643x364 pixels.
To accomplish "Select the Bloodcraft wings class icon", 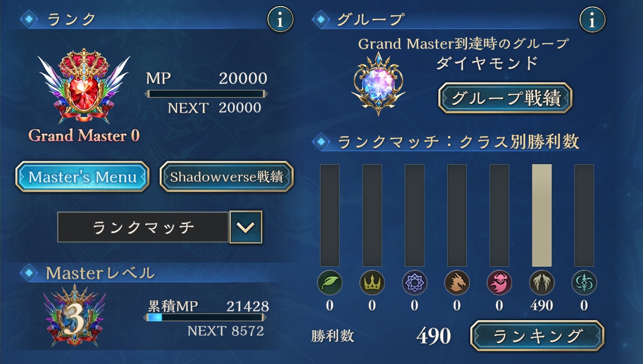I will 542,283.
